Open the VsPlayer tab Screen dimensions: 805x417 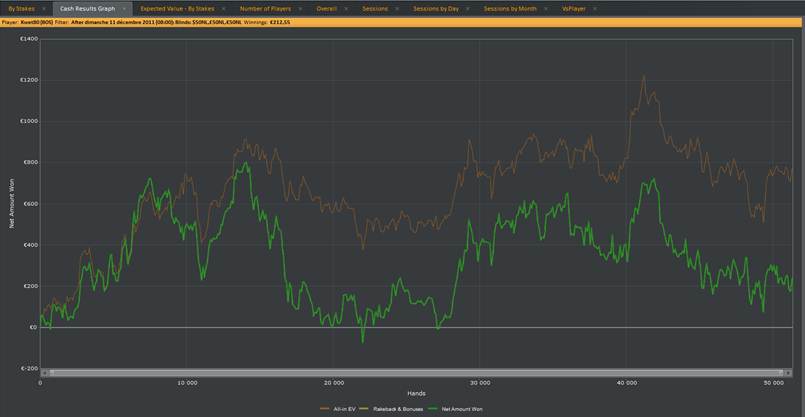click(573, 9)
